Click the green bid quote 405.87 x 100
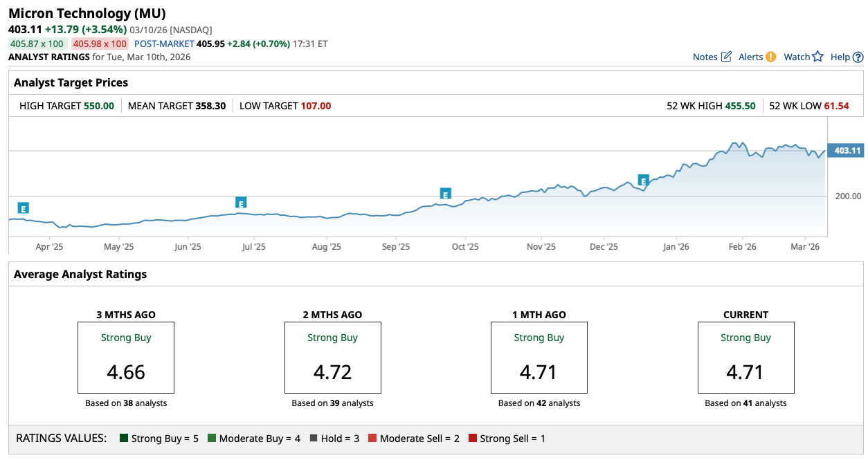The height and width of the screenshot is (460, 868). click(x=37, y=44)
